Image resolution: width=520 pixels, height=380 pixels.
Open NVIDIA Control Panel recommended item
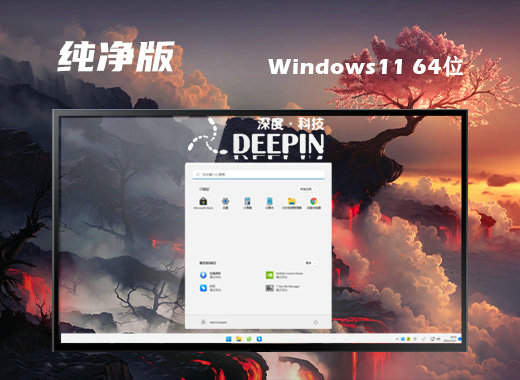[284, 275]
